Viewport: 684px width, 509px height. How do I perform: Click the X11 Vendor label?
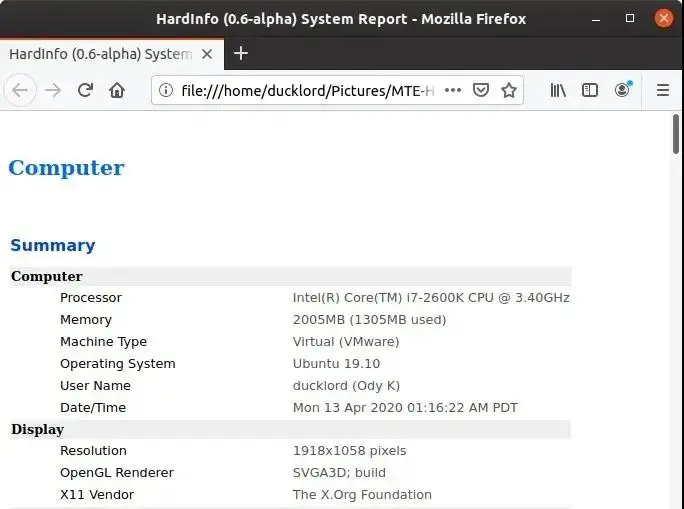pyautogui.click(x=97, y=495)
